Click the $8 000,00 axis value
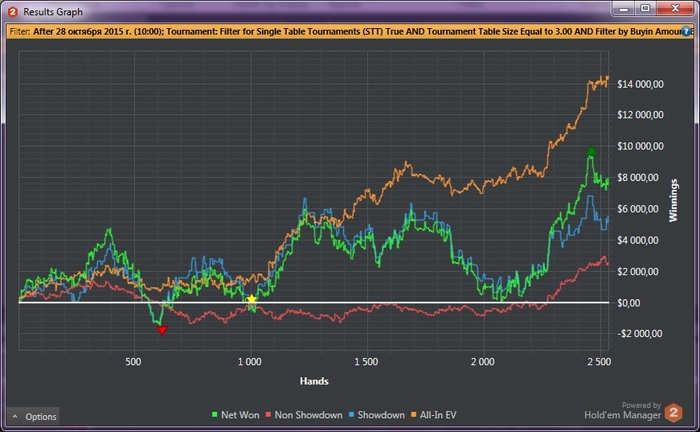700x432 pixels. click(638, 178)
